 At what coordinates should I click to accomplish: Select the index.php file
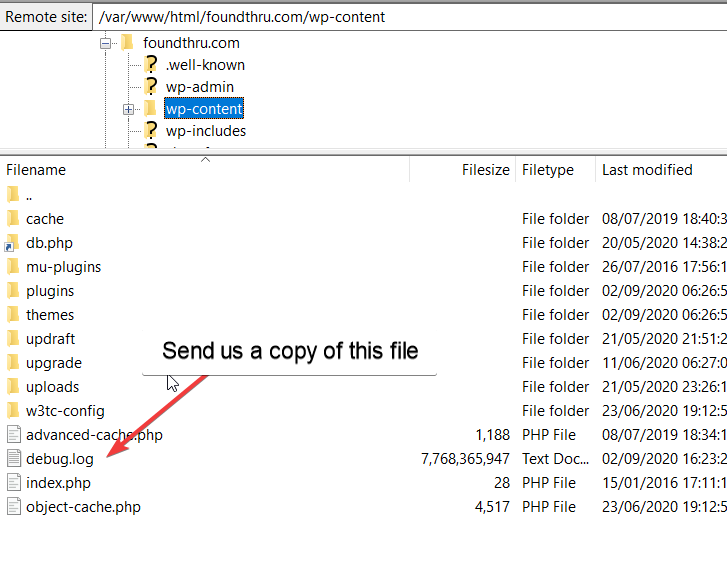pos(364,483)
